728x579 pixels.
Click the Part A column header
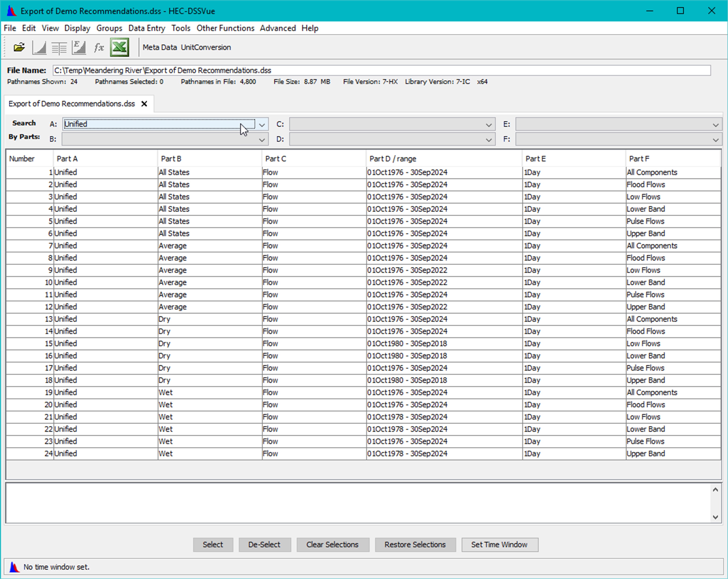pos(105,159)
